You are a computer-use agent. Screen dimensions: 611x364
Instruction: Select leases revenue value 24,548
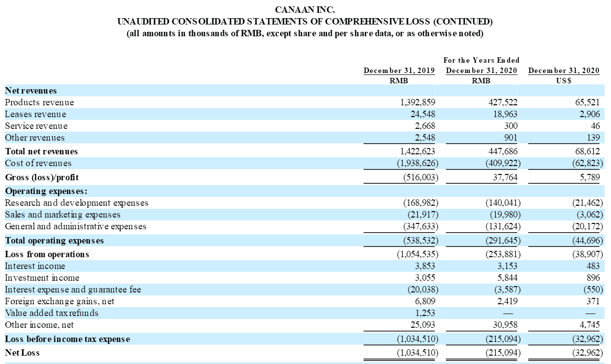pos(423,114)
